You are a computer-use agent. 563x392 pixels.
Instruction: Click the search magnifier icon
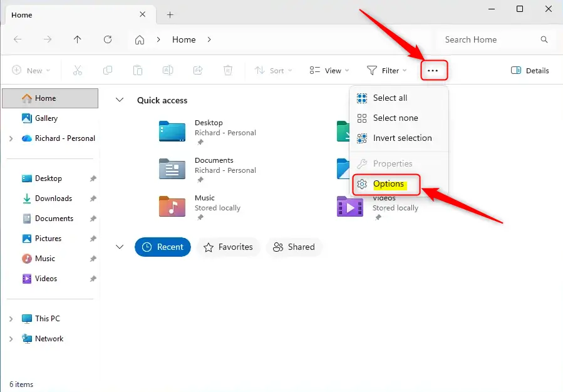click(544, 39)
